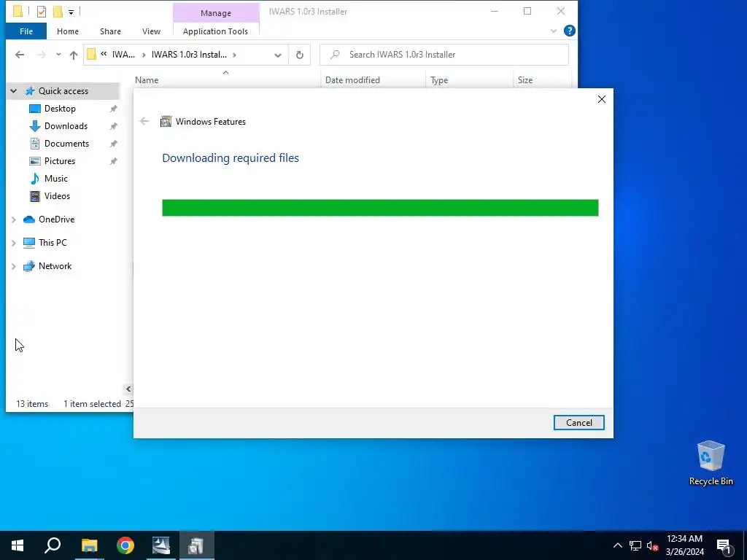Open taskbar Search
747x560 pixels.
tap(53, 545)
